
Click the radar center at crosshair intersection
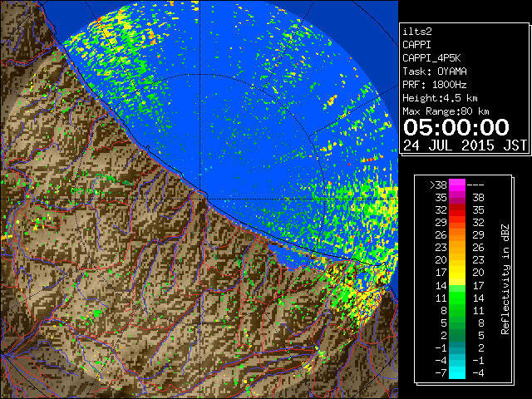coord(200,199)
